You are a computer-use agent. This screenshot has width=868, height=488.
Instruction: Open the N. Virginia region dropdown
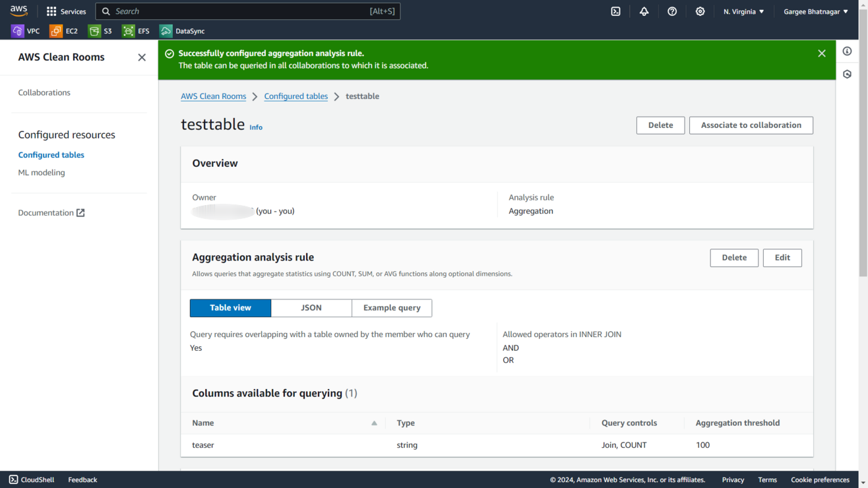pos(743,11)
